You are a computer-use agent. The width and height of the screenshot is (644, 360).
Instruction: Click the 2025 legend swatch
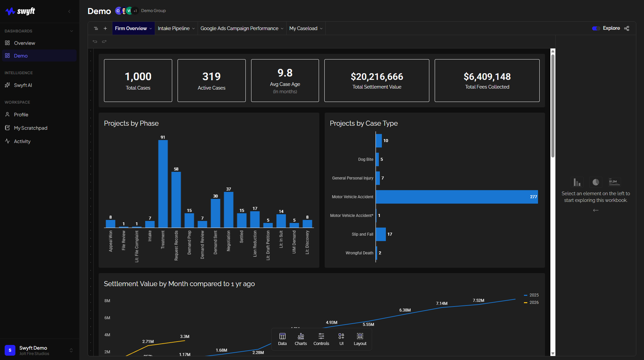point(526,295)
